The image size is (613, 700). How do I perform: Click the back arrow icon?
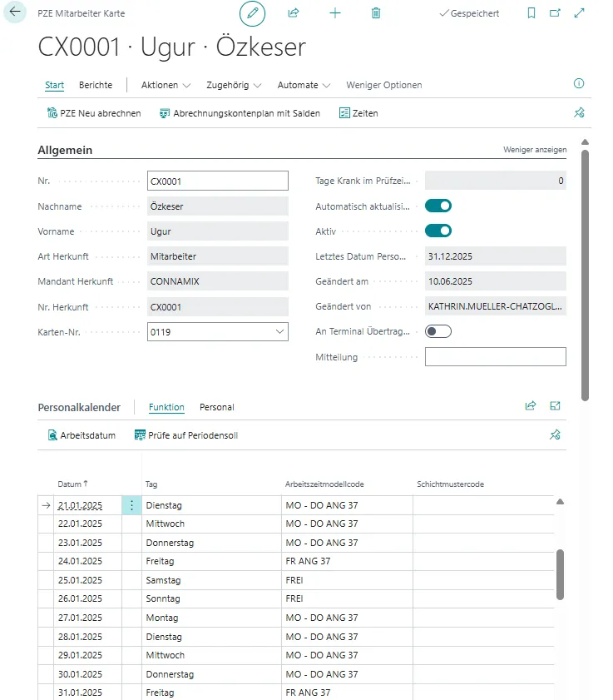pyautogui.click(x=15, y=13)
